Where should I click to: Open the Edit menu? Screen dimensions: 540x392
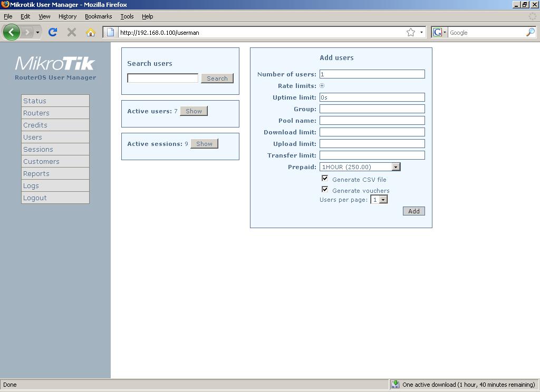(x=25, y=16)
